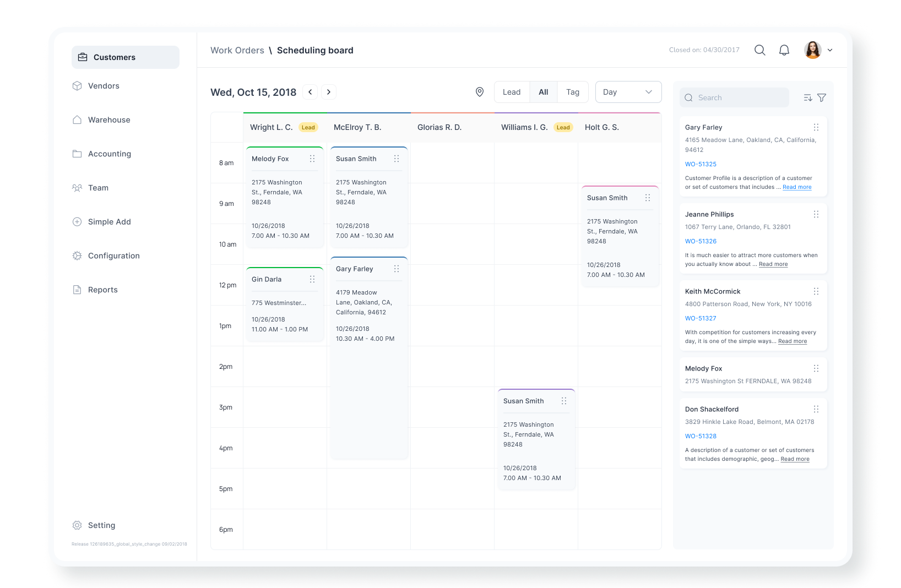Click the Search field in the right panel

tap(734, 97)
